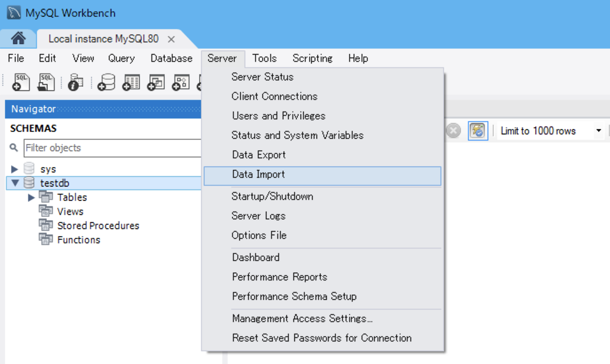Click the grey stop-on-error cancel icon

[x=453, y=130]
